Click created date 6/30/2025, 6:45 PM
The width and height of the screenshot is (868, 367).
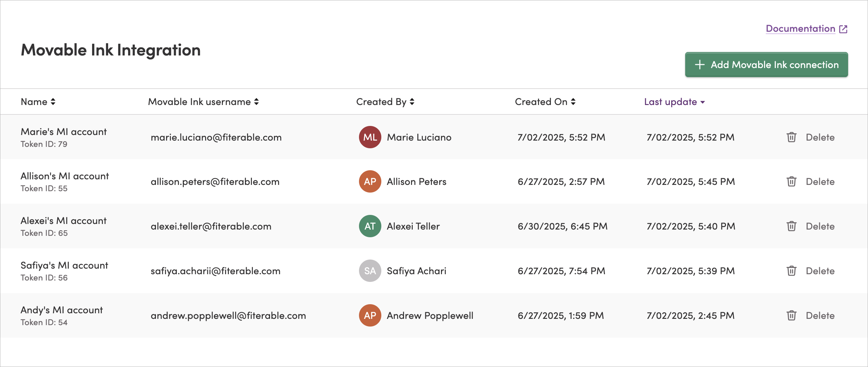[562, 226]
